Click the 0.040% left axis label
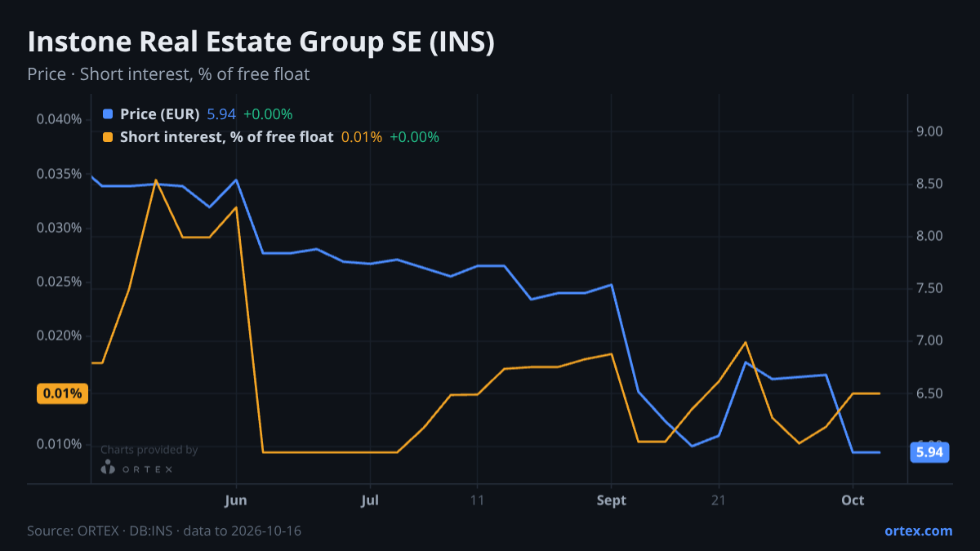The image size is (980, 551). [60, 119]
